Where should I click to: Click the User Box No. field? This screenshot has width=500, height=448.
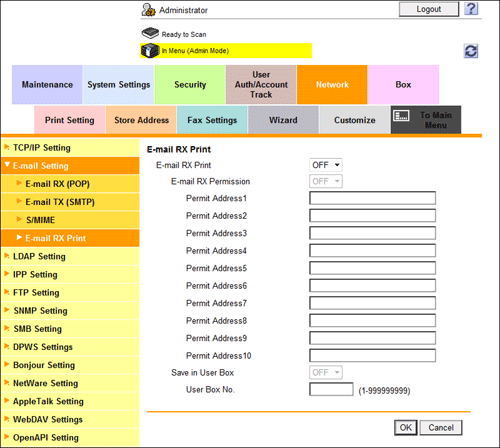pyautogui.click(x=331, y=389)
